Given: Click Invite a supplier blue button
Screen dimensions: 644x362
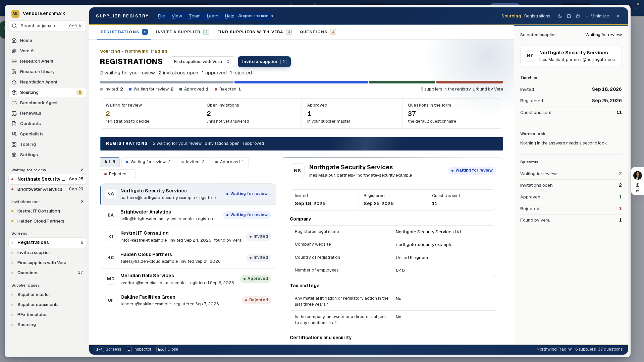Looking at the screenshot, I should [x=264, y=62].
